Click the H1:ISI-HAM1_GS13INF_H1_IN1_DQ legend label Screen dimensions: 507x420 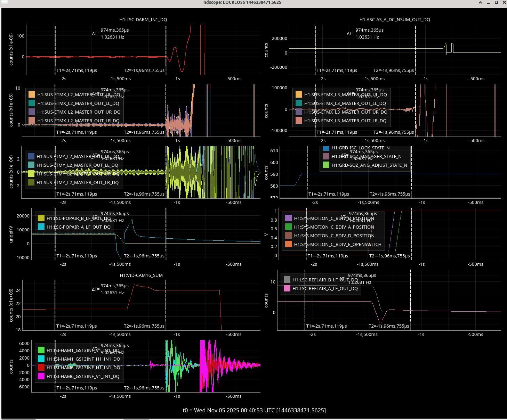point(83,359)
